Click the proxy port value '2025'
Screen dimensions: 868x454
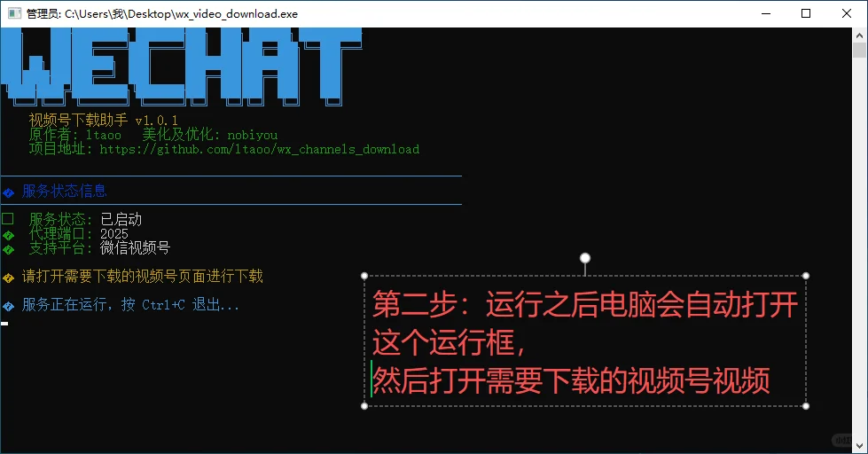[x=114, y=233]
